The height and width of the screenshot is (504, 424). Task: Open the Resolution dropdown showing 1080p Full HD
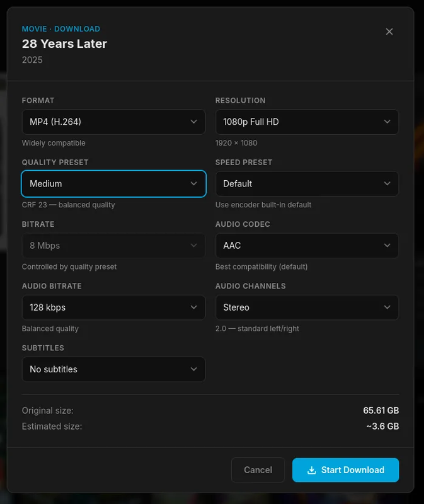pos(307,122)
